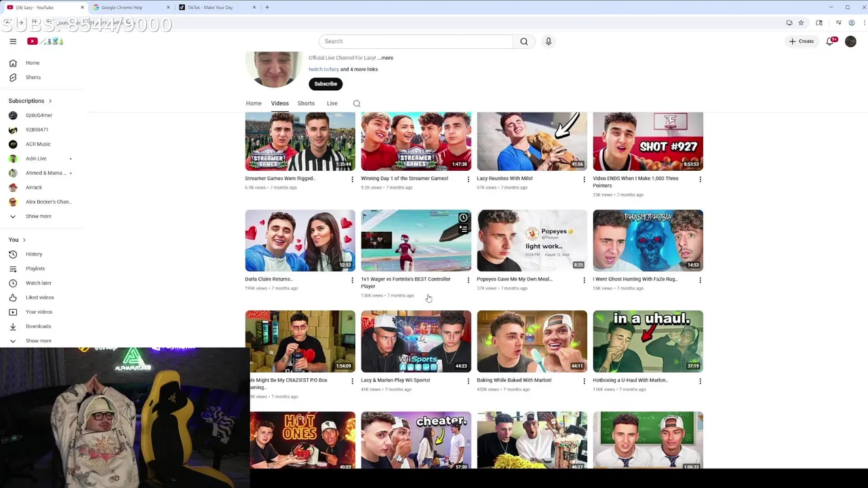Click the channel profile picture
Screen dimensions: 868x488
point(274,68)
